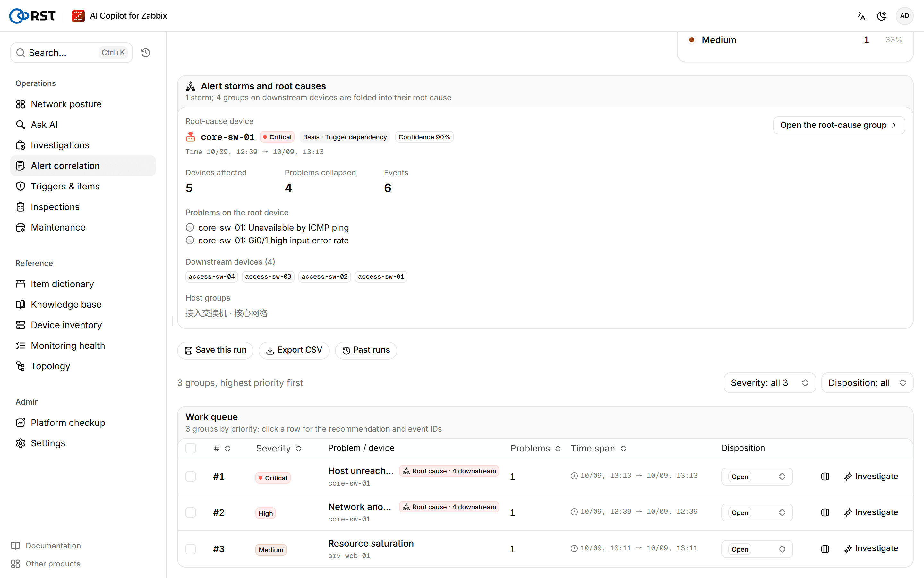Change disposition Open dropdown for row #2
The image size is (924, 578).
pyautogui.click(x=757, y=512)
